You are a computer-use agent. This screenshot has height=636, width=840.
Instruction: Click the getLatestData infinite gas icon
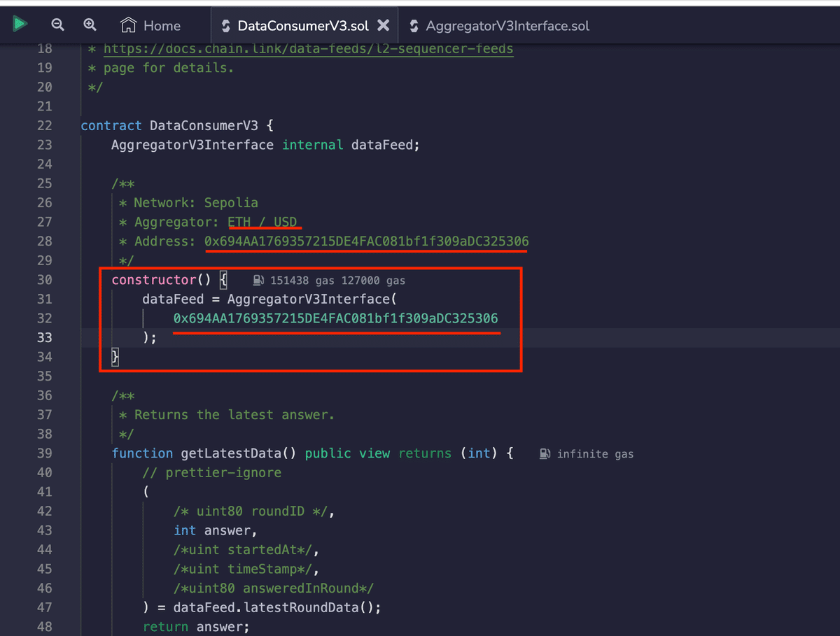[x=545, y=454]
